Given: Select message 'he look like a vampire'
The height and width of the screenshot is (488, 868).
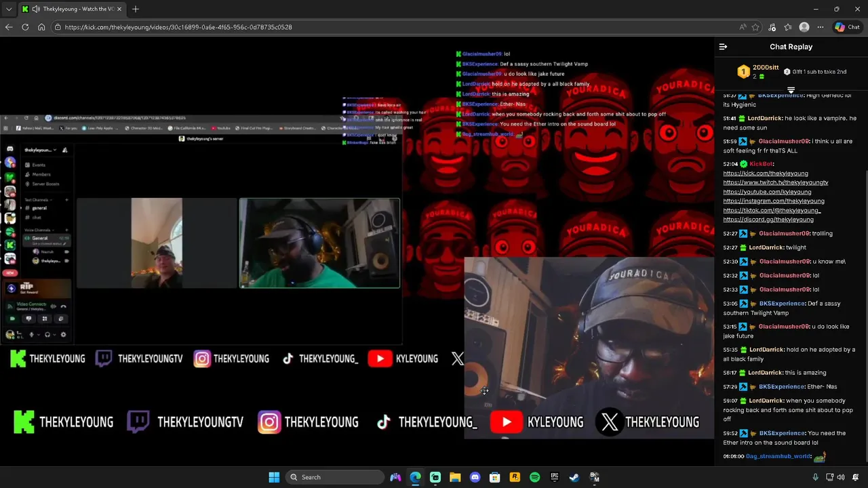Looking at the screenshot, I should 789,123.
